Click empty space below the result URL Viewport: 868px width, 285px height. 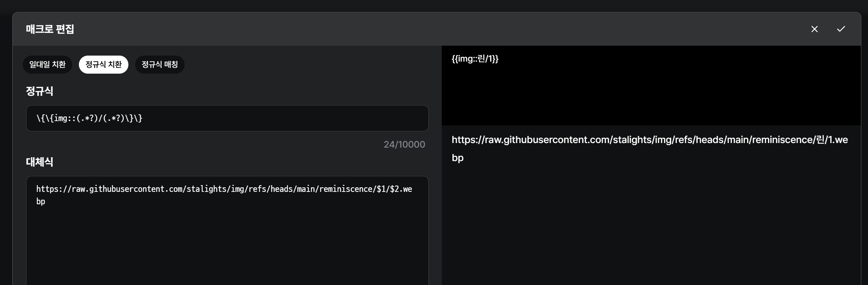click(x=651, y=227)
